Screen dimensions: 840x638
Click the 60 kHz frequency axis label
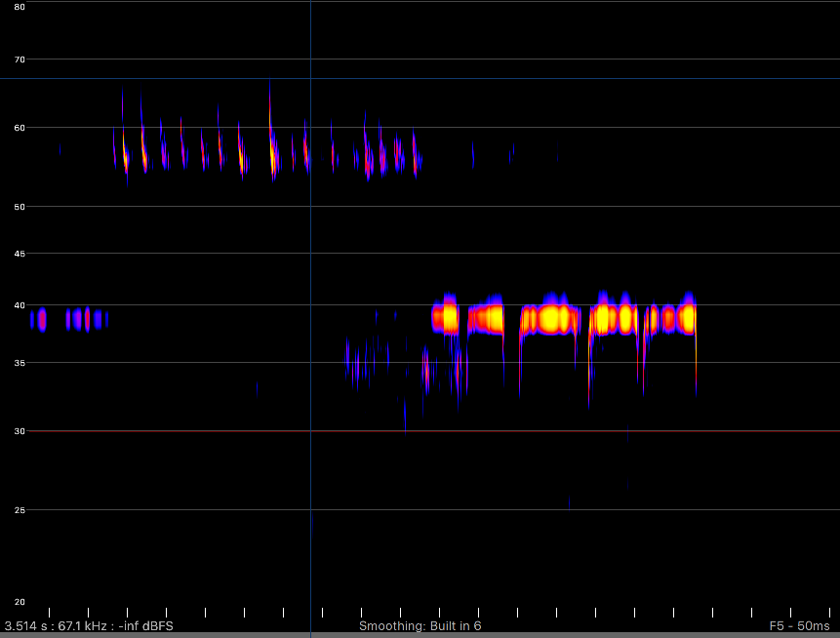tap(20, 127)
